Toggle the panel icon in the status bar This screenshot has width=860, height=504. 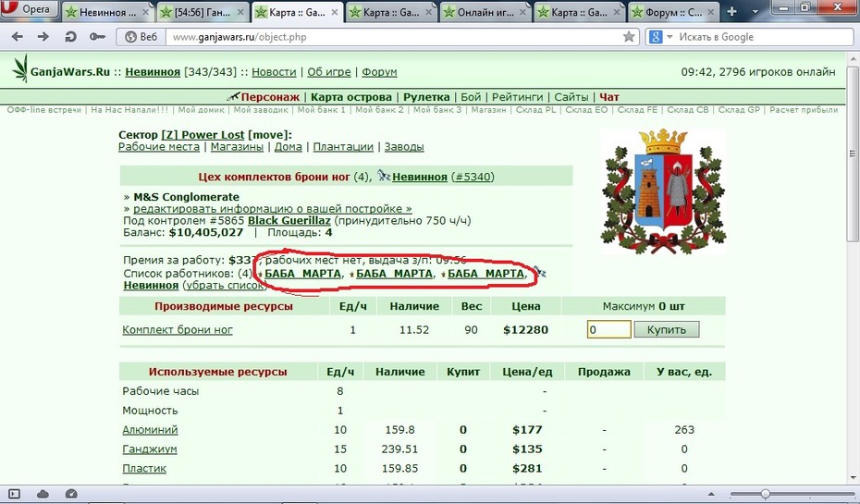[x=14, y=494]
